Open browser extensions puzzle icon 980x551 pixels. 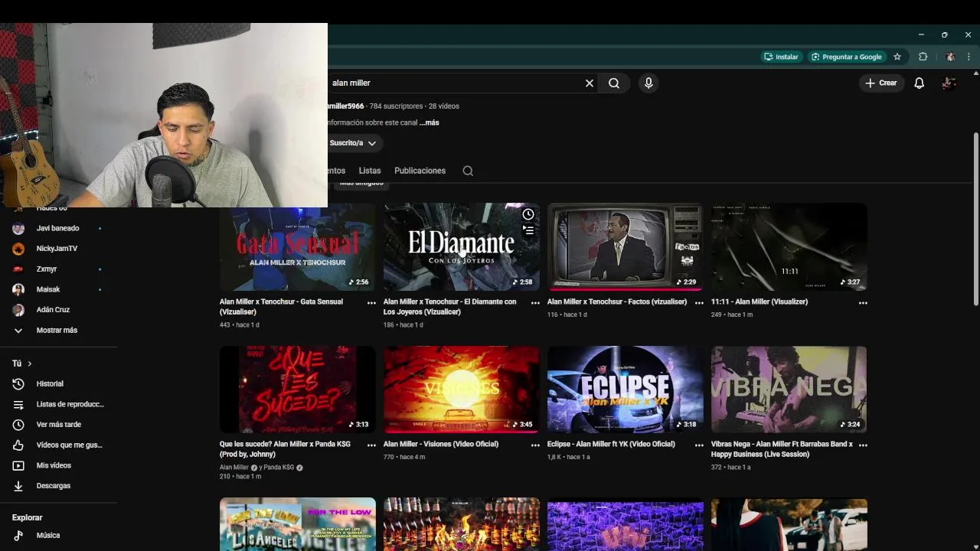[923, 57]
